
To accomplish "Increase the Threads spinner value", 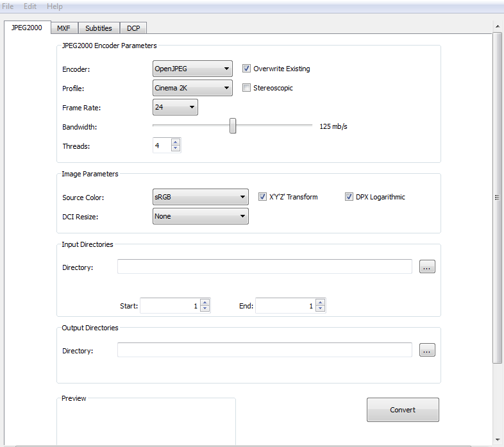I will 176,142.
